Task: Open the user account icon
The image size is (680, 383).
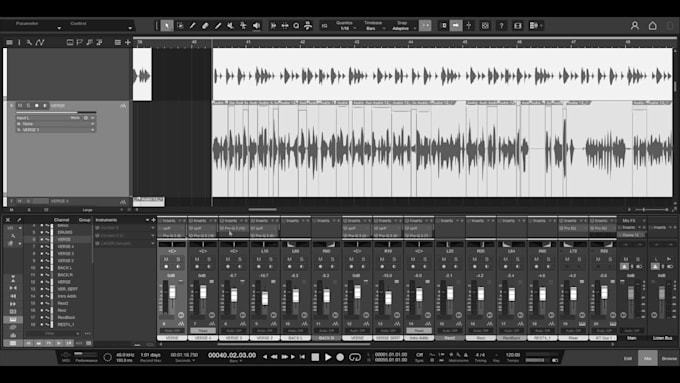Action: pyautogui.click(x=634, y=26)
